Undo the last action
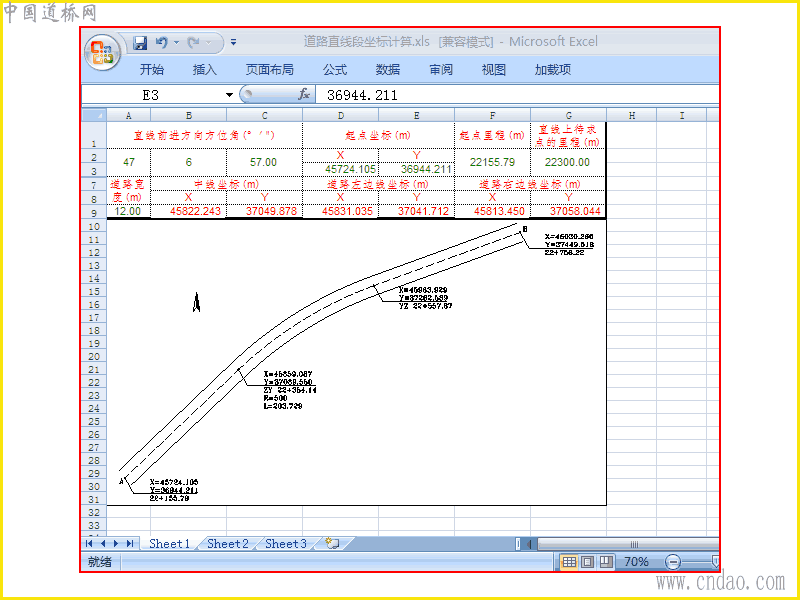 162,43
